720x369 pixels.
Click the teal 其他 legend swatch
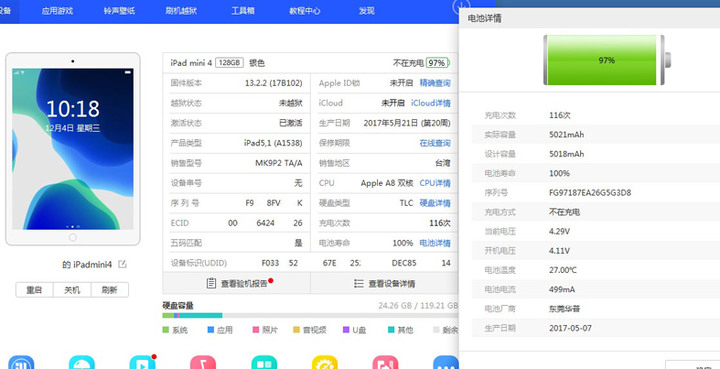coord(391,330)
